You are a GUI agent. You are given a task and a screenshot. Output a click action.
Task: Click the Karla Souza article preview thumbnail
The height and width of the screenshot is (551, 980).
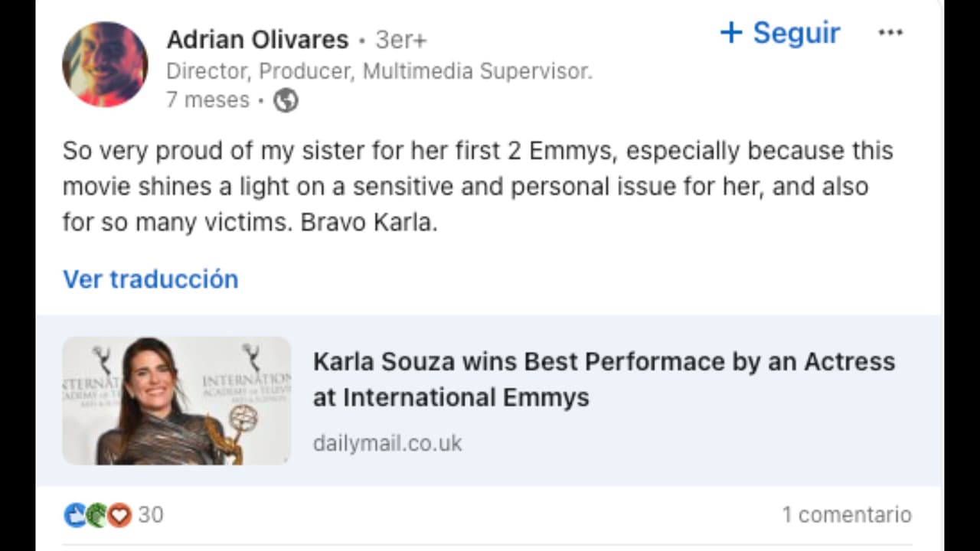pyautogui.click(x=176, y=400)
